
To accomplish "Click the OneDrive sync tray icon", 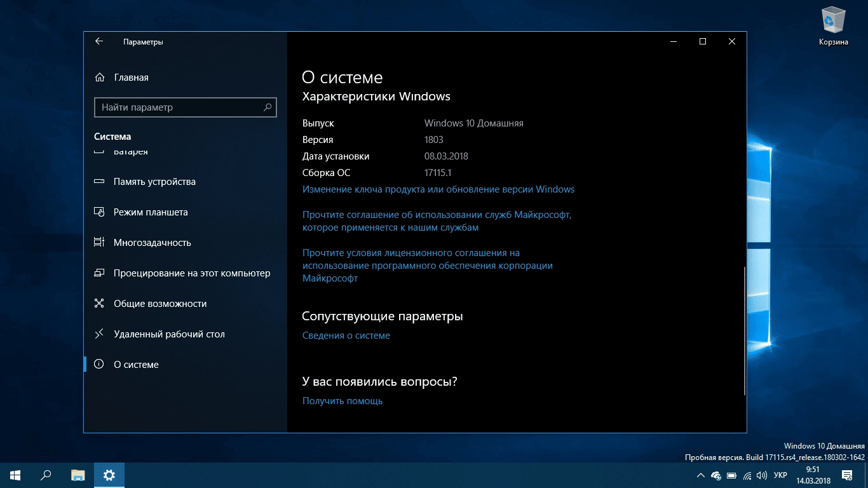I will coord(717,475).
